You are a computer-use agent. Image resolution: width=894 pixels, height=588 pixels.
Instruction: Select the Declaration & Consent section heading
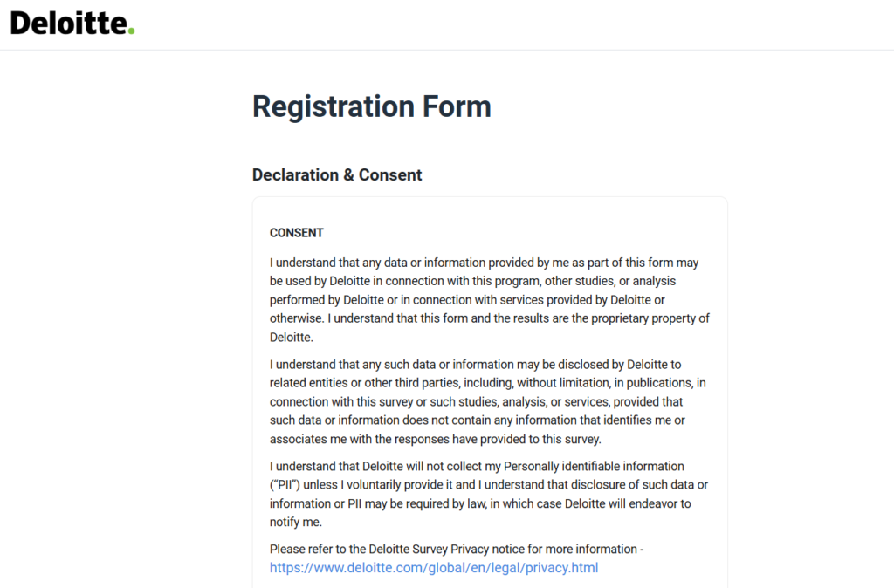336,174
